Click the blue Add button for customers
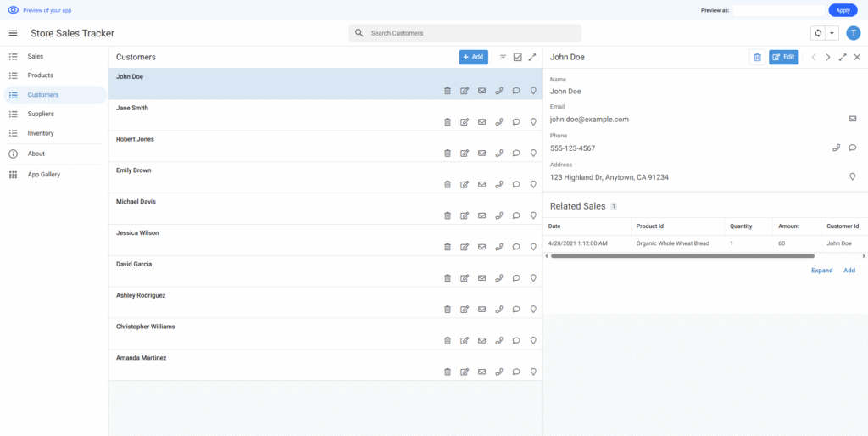Image resolution: width=868 pixels, height=436 pixels. click(474, 57)
